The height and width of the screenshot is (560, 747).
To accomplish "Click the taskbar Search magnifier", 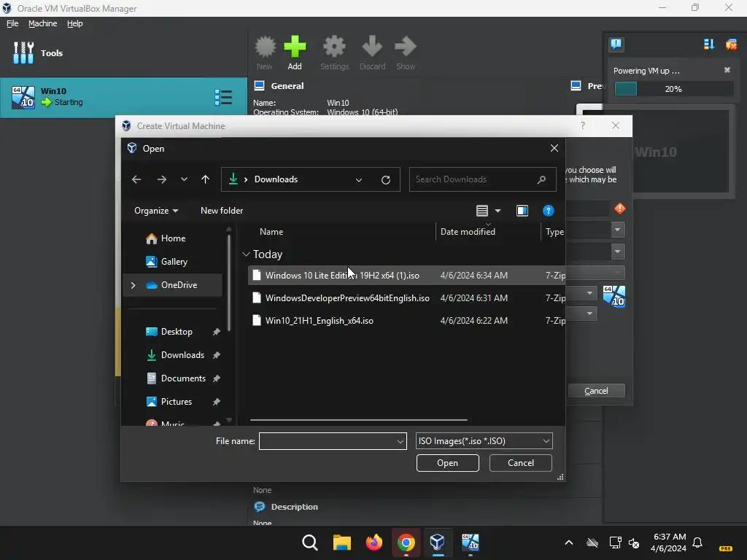I will pyautogui.click(x=309, y=542).
